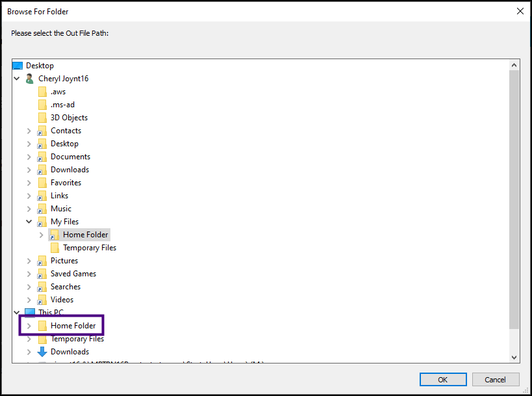The image size is (532, 396).
Task: Click the Documents shortcut folder icon
Action: [42, 157]
